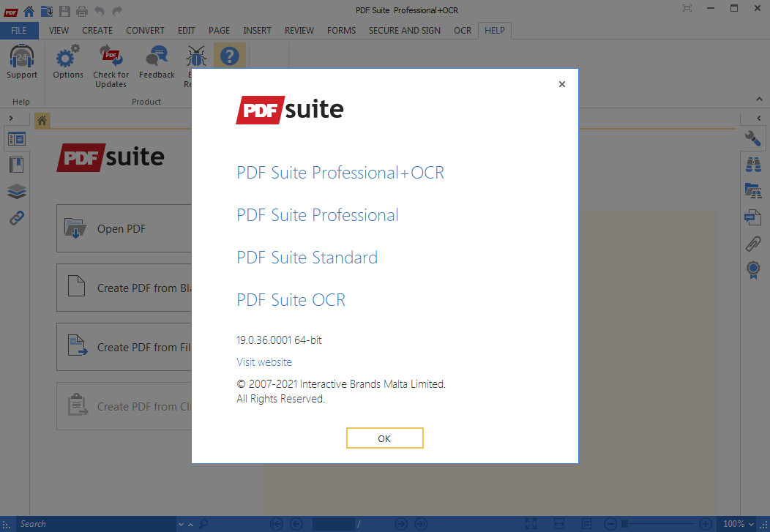Switch to the VIEW ribbon tab

click(59, 31)
